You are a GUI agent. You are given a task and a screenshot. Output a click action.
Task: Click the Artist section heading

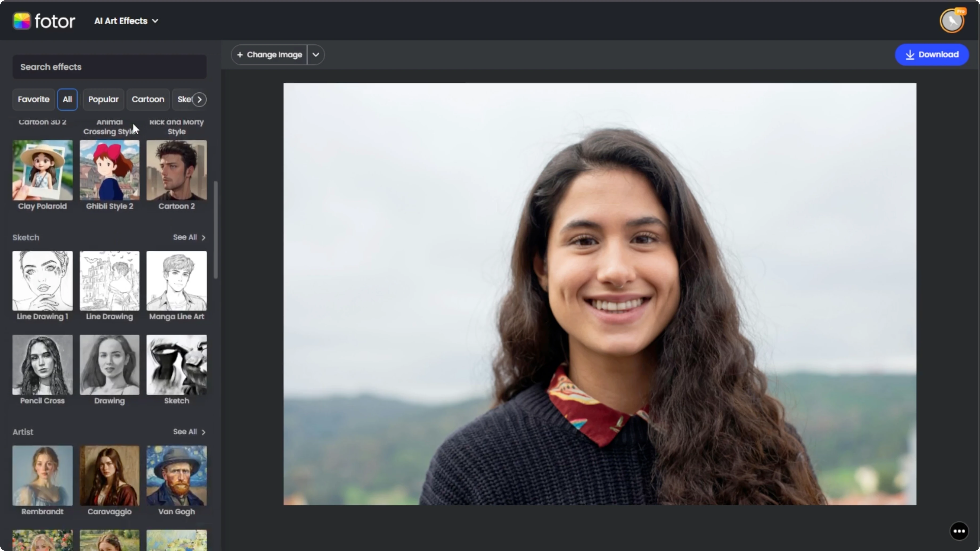[23, 432]
